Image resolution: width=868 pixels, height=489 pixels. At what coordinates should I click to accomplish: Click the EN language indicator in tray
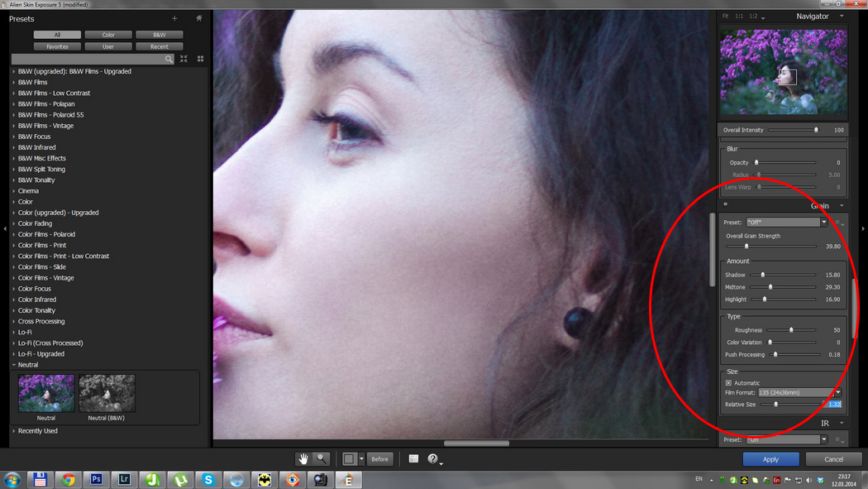699,479
